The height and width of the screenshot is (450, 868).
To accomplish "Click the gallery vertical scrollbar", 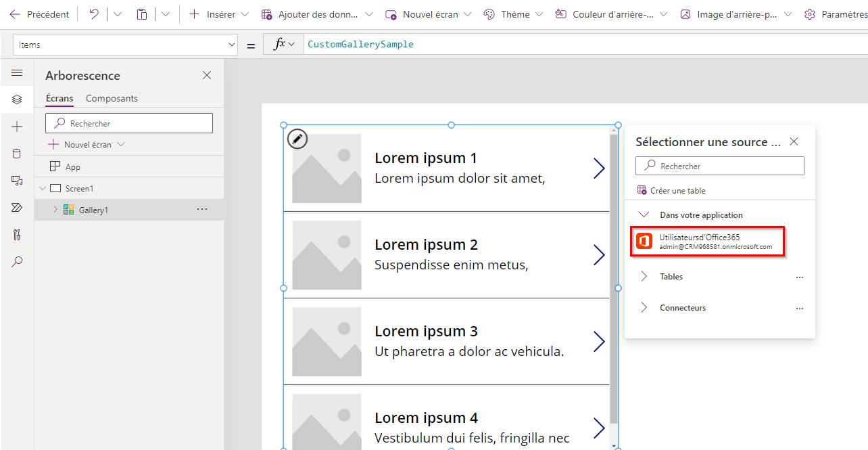I will pyautogui.click(x=614, y=277).
